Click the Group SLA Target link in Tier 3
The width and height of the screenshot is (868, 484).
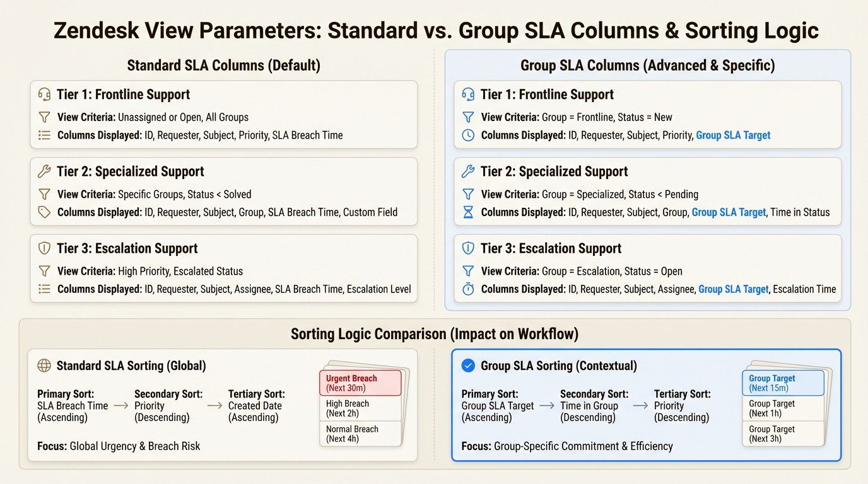click(x=734, y=289)
